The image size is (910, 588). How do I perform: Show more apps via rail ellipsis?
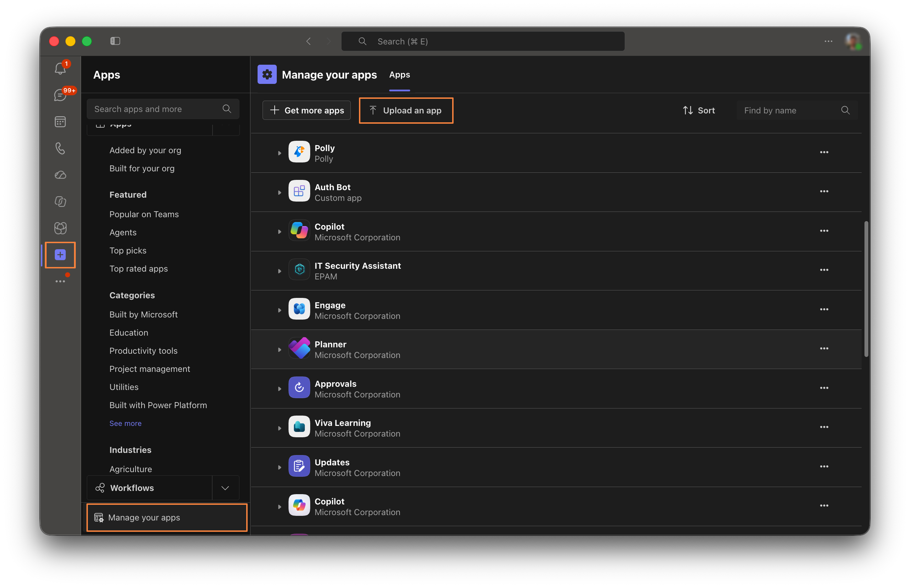click(60, 282)
